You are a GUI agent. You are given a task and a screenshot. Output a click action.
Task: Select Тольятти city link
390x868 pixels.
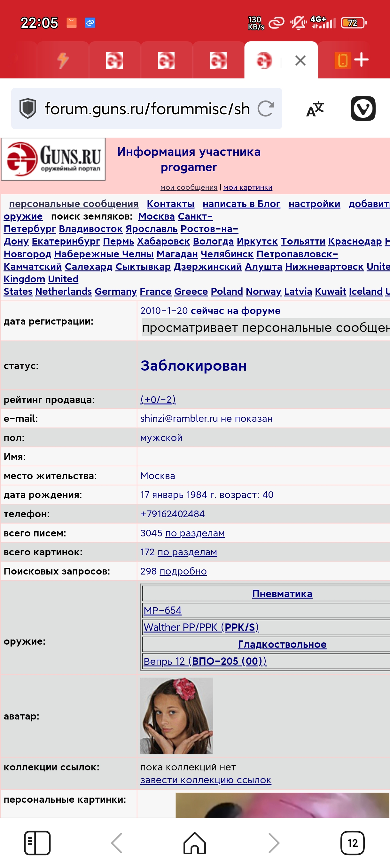(303, 241)
